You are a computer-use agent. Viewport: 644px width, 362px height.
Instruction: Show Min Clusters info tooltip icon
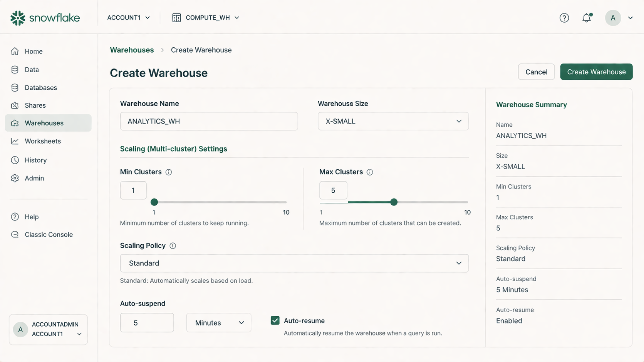click(169, 172)
